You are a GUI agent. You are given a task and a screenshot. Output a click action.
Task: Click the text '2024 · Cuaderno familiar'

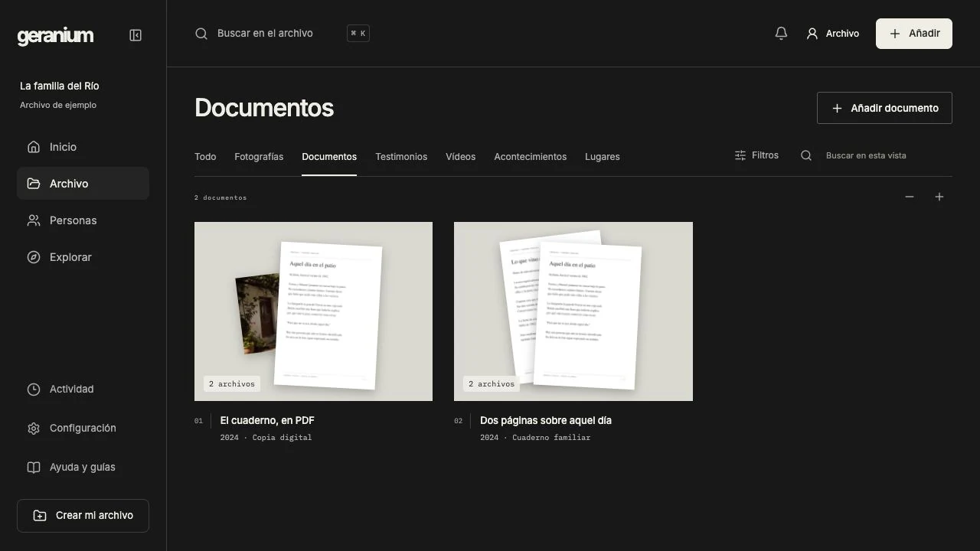point(535,438)
